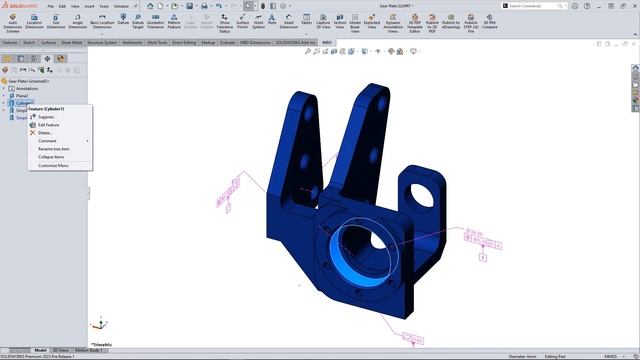The image size is (640, 360).
Task: Toggle Dynamic Annotation Views
Action: pyautogui.click(x=393, y=23)
